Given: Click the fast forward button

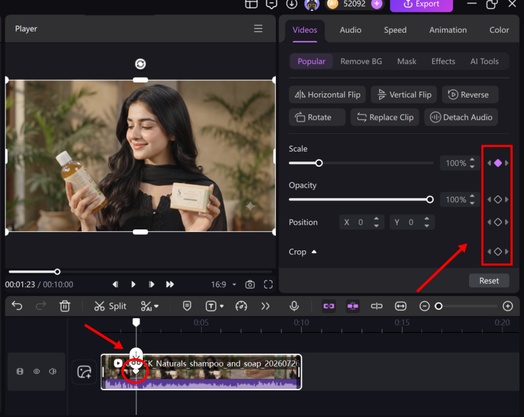Looking at the screenshot, I should tap(170, 284).
